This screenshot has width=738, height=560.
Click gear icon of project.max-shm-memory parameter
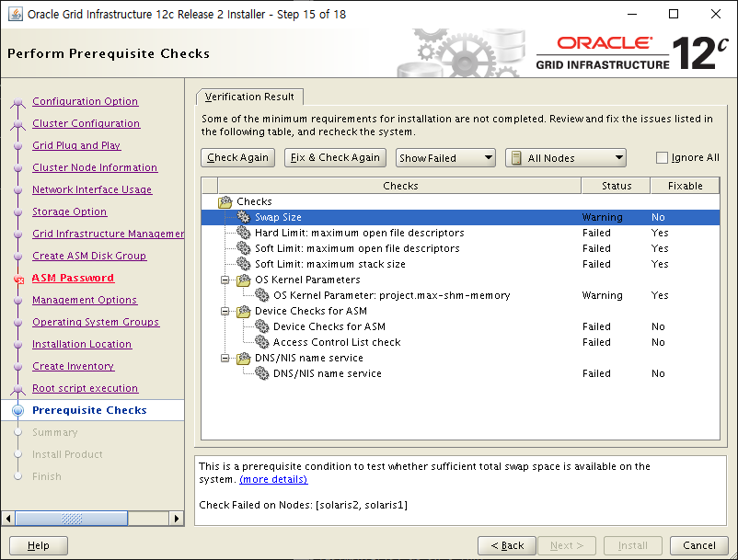261,295
